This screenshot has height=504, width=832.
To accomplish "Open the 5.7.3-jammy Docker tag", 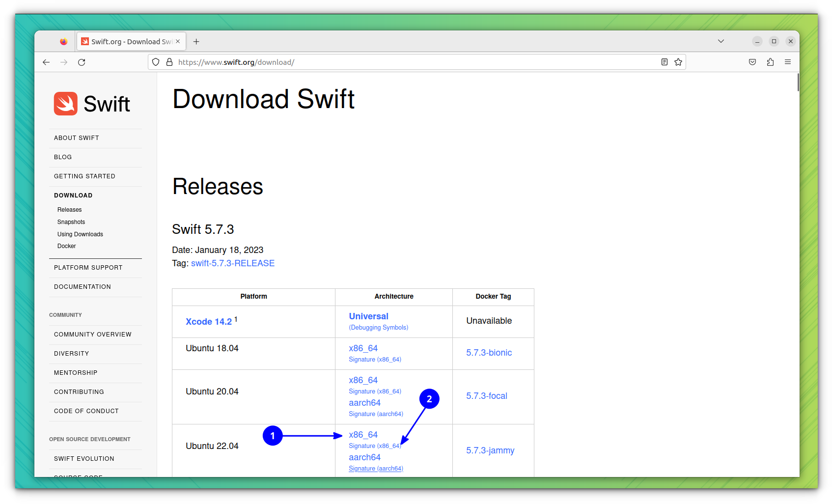I will coord(490,450).
